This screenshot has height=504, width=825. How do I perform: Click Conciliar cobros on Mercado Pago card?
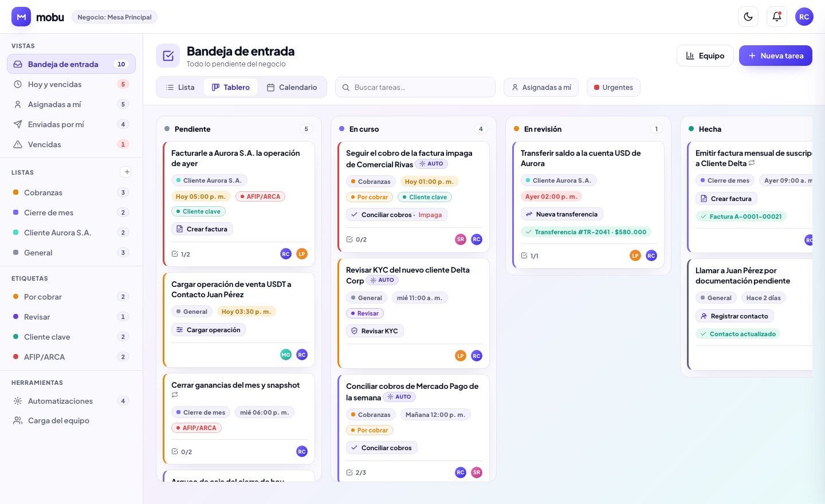[x=382, y=448]
